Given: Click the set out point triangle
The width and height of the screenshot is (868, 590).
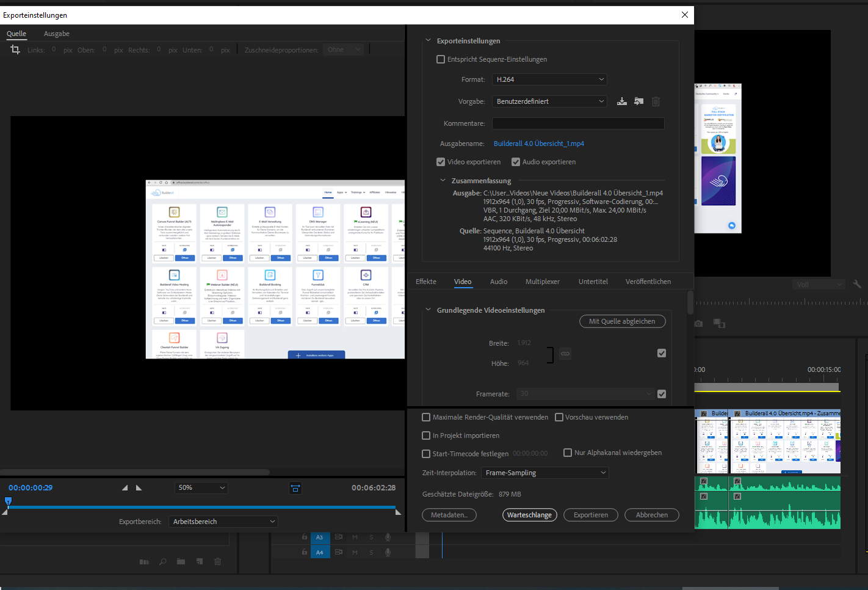Looking at the screenshot, I should [139, 487].
